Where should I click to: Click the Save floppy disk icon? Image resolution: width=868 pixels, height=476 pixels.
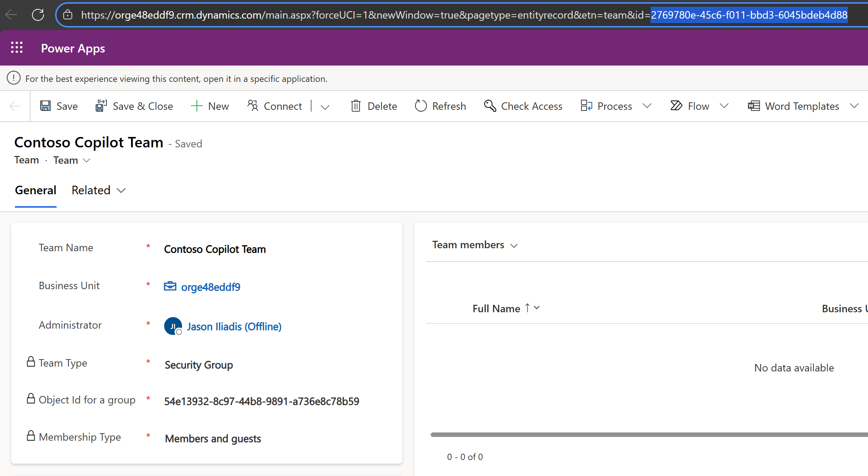(x=45, y=106)
